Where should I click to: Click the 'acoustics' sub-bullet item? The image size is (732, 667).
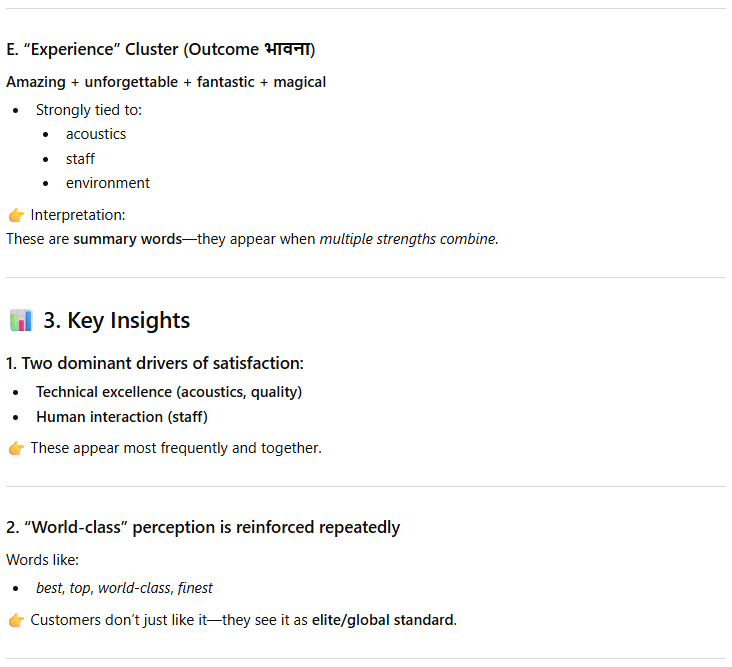(96, 134)
